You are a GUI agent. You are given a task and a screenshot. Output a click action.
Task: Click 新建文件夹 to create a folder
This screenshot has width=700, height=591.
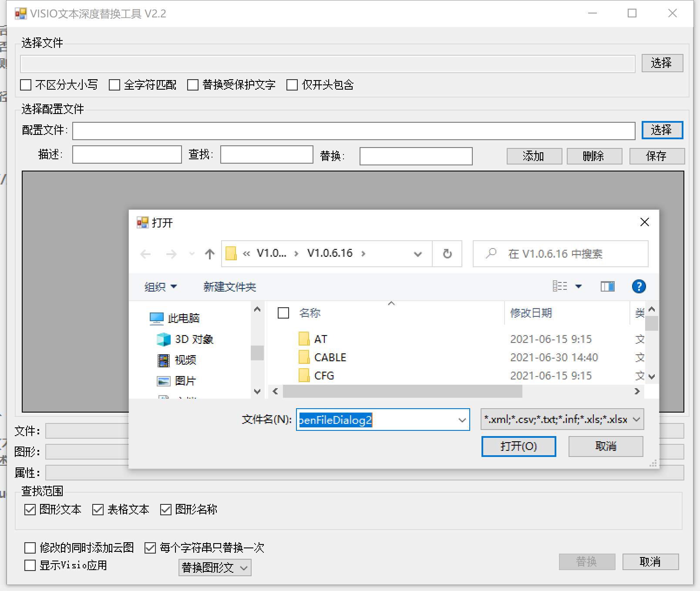tap(230, 287)
